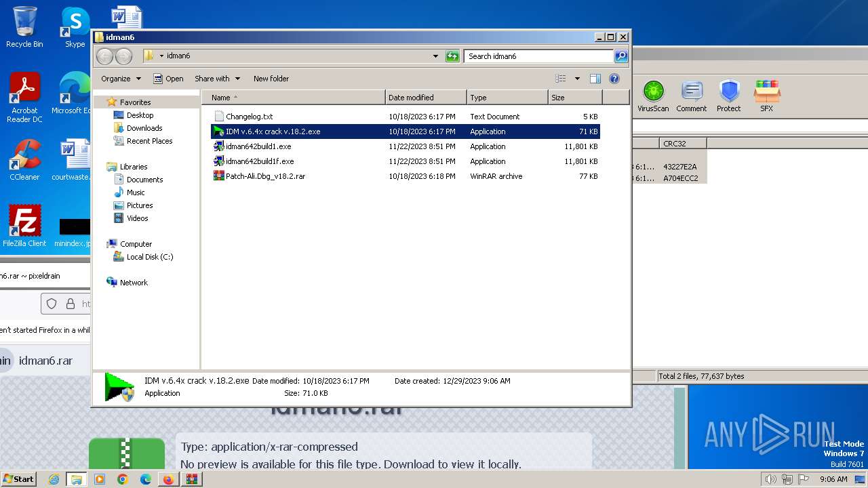
Task: Sort files by Name column header
Action: (x=293, y=98)
